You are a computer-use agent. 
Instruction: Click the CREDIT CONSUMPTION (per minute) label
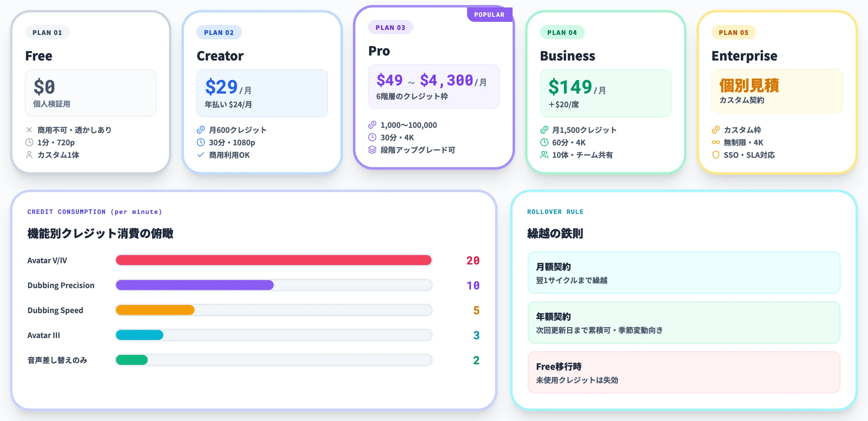[95, 212]
